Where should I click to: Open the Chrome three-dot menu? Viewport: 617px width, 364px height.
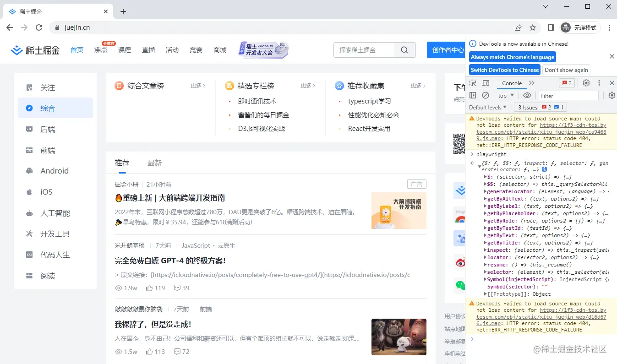609,27
